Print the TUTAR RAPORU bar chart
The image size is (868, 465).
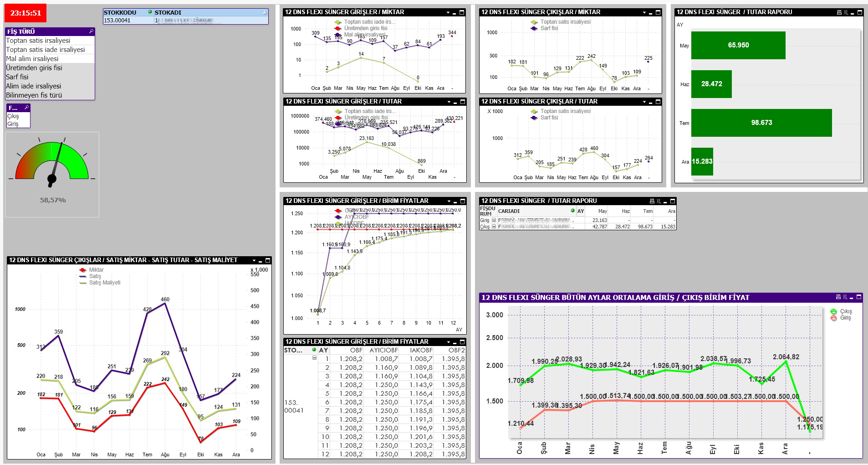[x=839, y=12]
